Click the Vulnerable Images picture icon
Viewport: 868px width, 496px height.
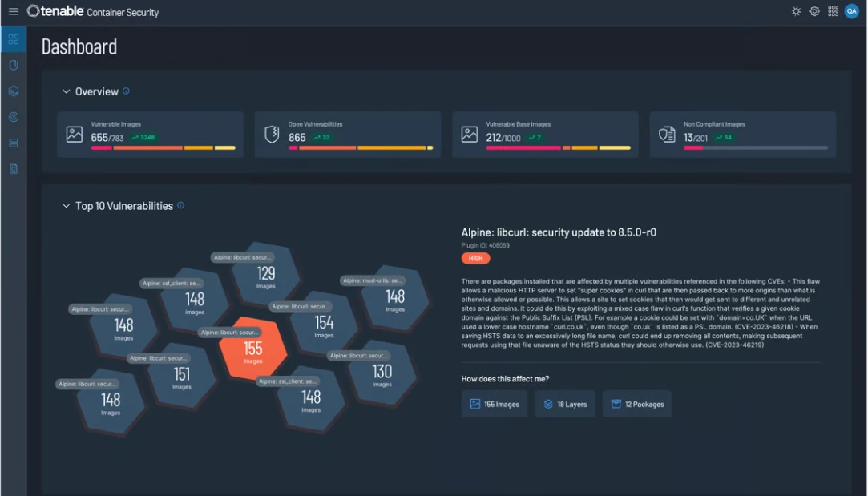point(75,134)
